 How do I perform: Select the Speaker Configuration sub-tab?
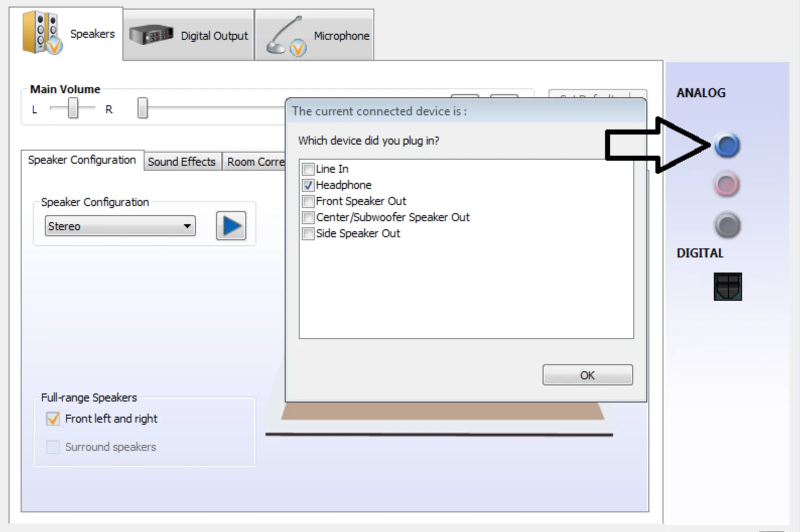click(x=82, y=160)
